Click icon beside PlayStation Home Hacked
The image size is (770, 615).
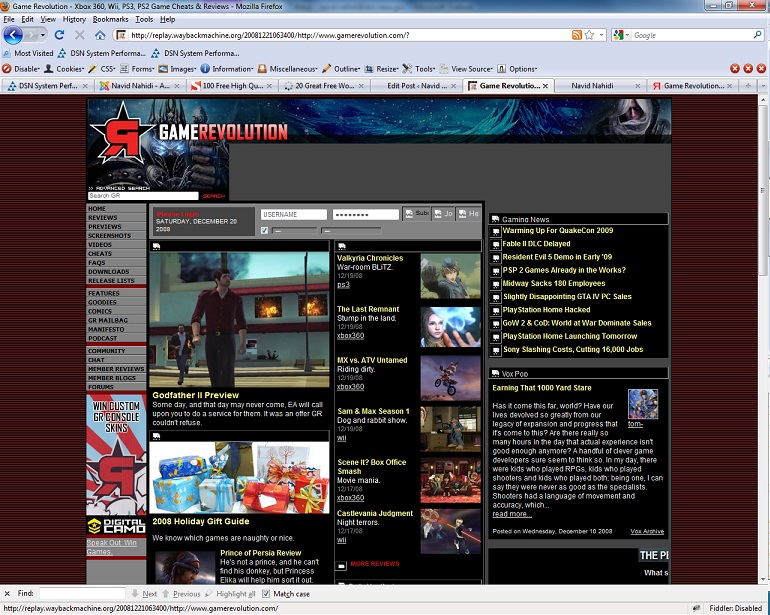tap(496, 310)
